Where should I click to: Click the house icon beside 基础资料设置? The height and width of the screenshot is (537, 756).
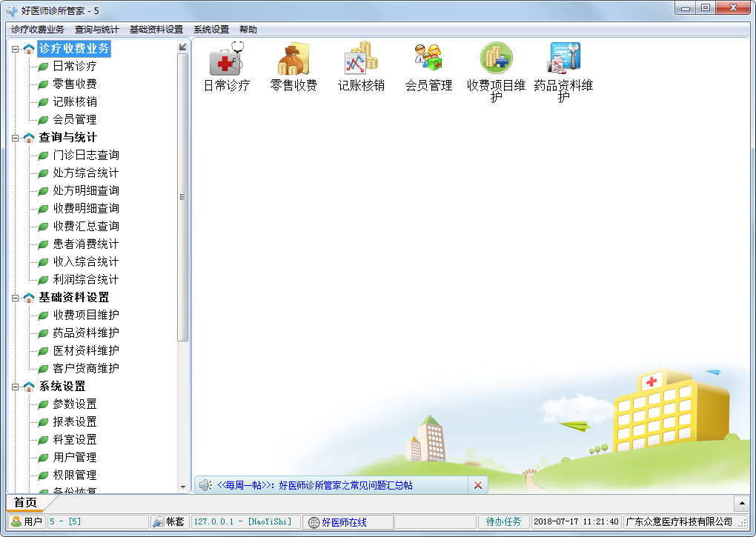[x=29, y=298]
